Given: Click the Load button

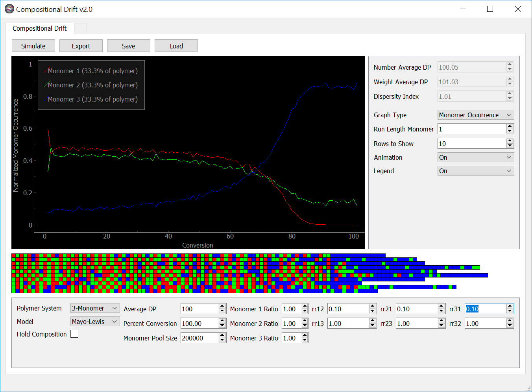Looking at the screenshot, I should [x=176, y=46].
